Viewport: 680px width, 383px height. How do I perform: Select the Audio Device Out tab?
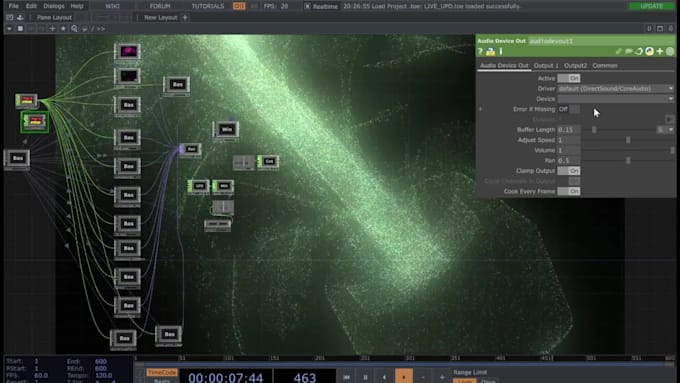(x=504, y=65)
